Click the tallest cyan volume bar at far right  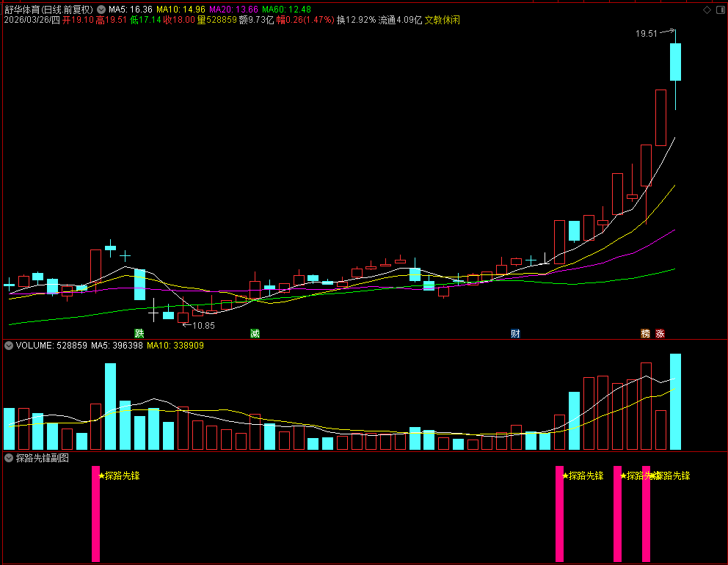coord(676,401)
